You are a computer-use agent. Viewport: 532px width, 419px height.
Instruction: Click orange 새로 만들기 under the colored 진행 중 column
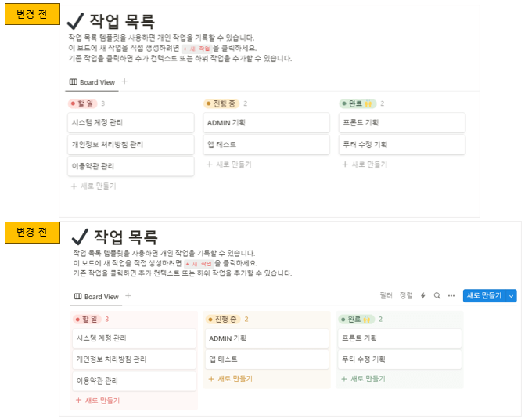click(x=230, y=379)
